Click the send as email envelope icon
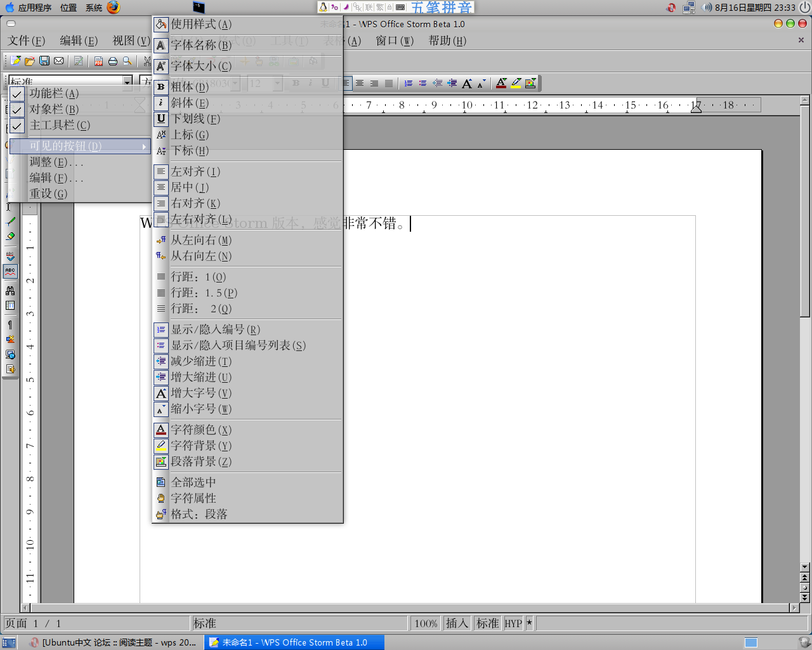Viewport: 812px width, 650px height. coord(59,61)
